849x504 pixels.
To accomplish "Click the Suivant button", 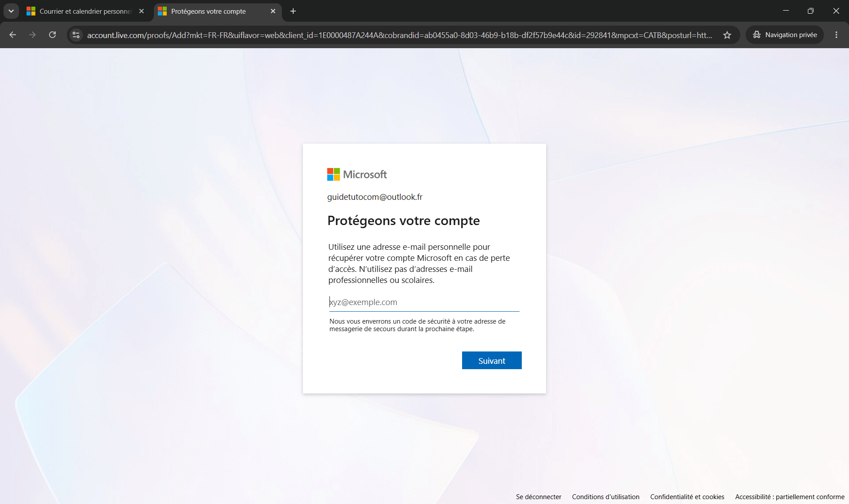I will click(492, 360).
